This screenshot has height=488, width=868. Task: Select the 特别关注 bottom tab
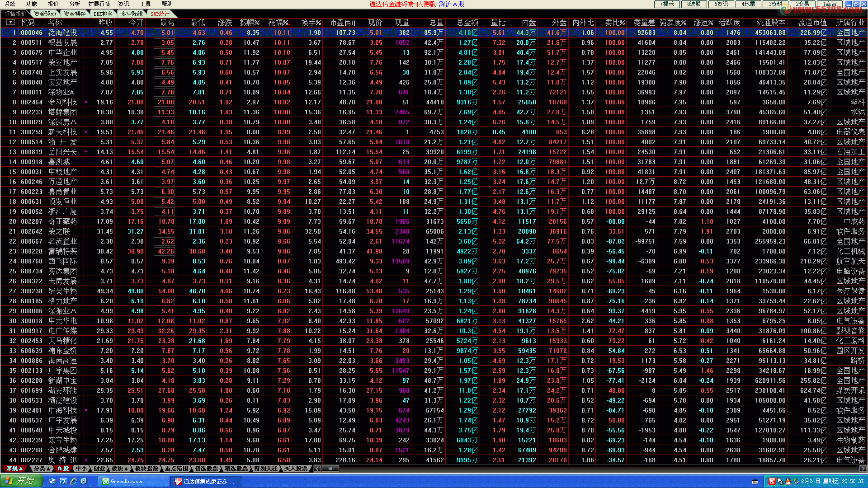pyautogui.click(x=266, y=469)
